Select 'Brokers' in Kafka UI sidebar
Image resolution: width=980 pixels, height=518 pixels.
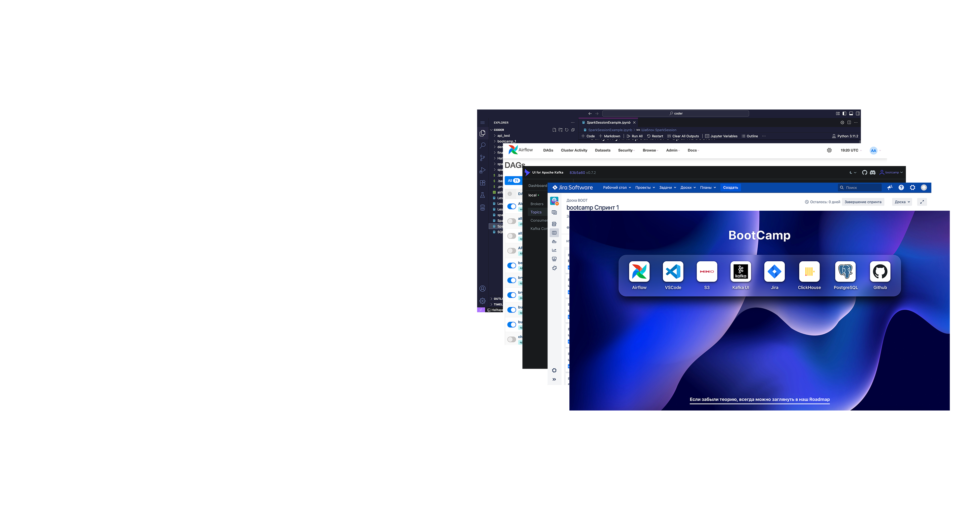537,204
